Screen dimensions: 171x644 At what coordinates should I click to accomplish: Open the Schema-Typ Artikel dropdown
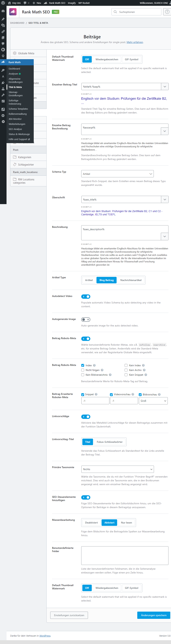point(118,174)
